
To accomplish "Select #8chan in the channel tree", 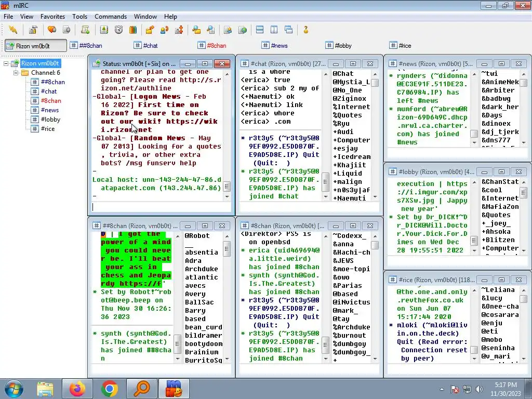I will (x=51, y=100).
